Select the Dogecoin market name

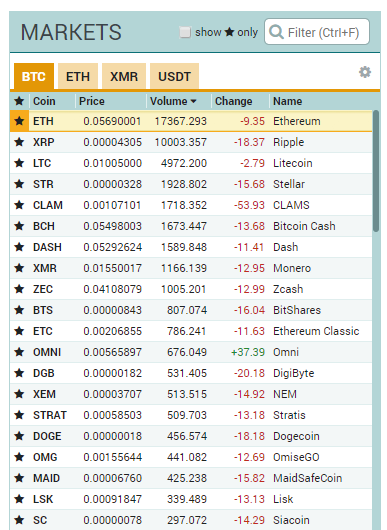pyautogui.click(x=296, y=436)
